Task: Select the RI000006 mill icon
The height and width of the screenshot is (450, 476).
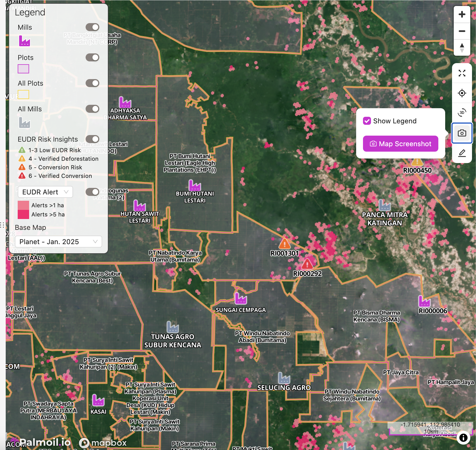Action: [424, 301]
